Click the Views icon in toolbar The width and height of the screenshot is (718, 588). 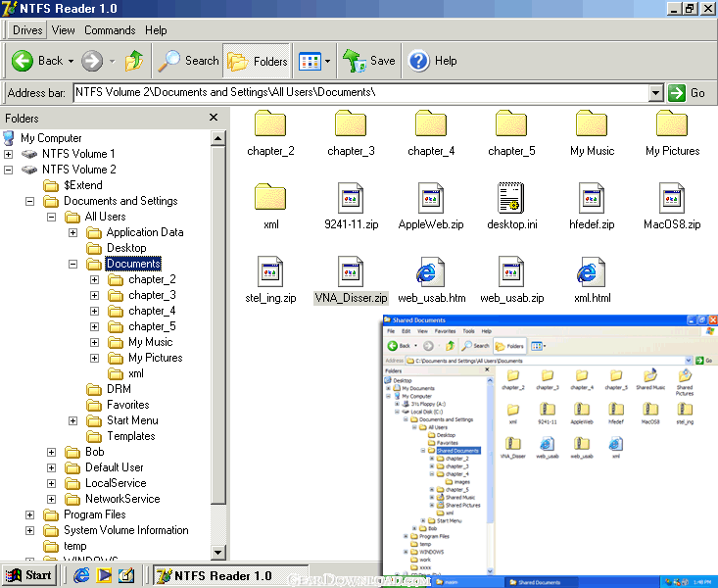tap(310, 61)
